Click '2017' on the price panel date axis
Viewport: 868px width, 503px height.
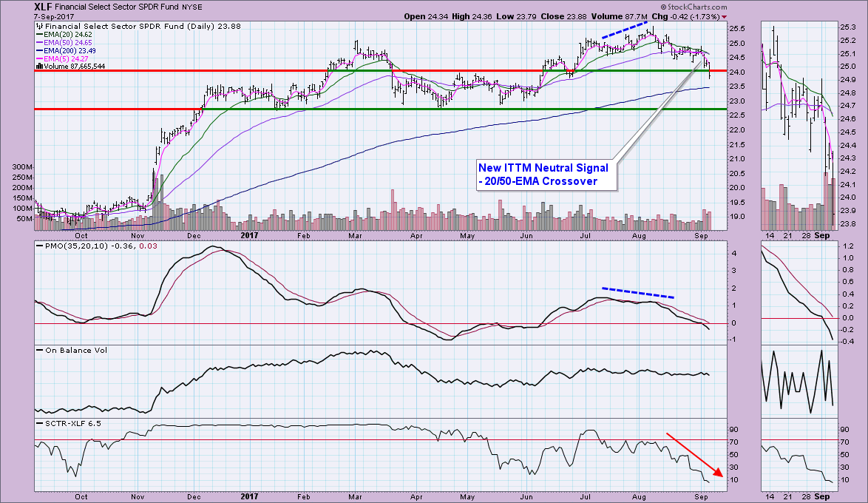tap(250, 235)
